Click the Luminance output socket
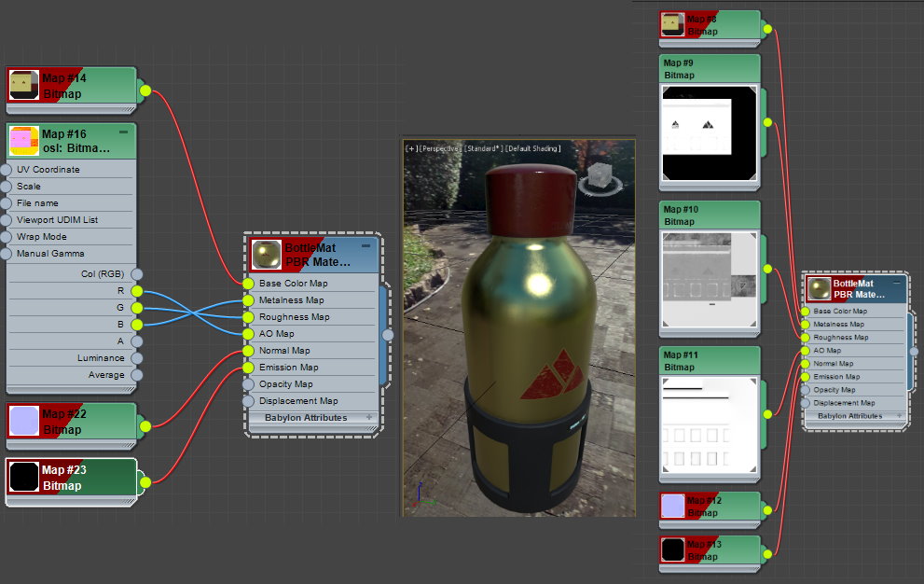This screenshot has width=924, height=584. pos(137,358)
